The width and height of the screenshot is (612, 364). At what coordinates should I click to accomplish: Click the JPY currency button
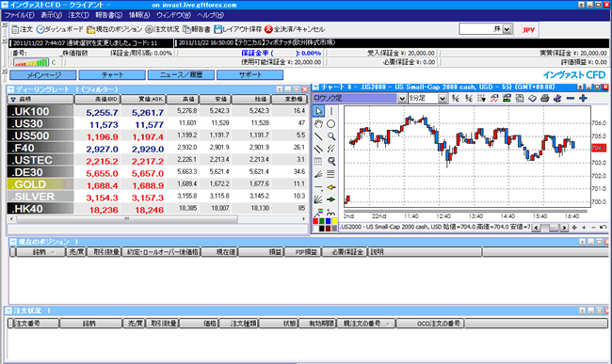528,29
